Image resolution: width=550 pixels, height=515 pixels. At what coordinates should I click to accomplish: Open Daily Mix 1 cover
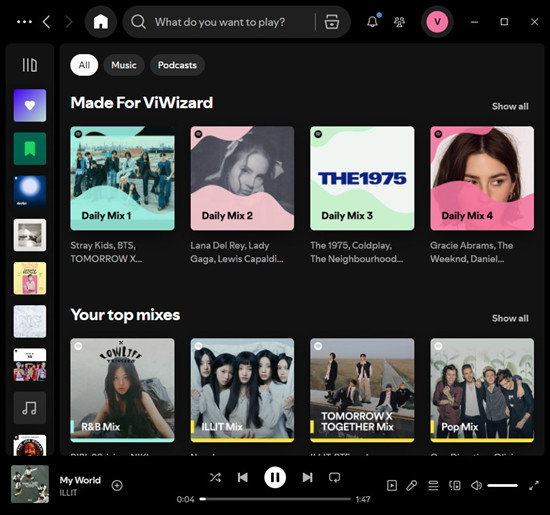[x=122, y=178]
